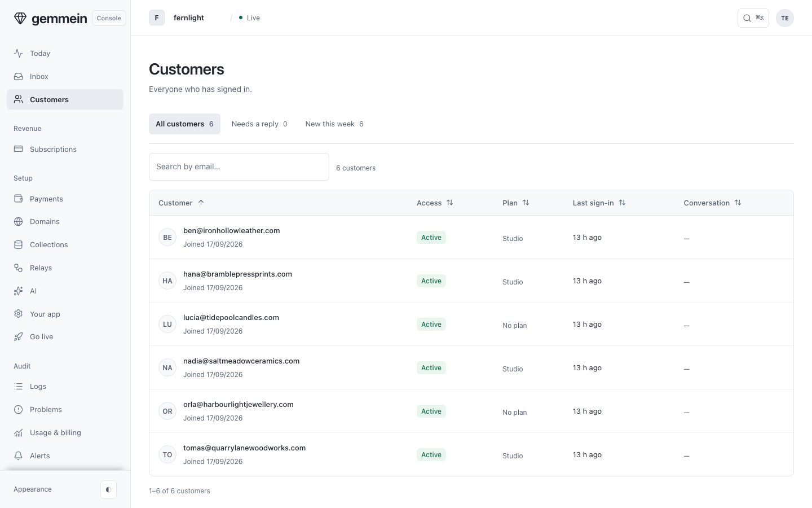The height and width of the screenshot is (508, 812).
Task: Switch to the New this week tab
Action: [x=334, y=124]
